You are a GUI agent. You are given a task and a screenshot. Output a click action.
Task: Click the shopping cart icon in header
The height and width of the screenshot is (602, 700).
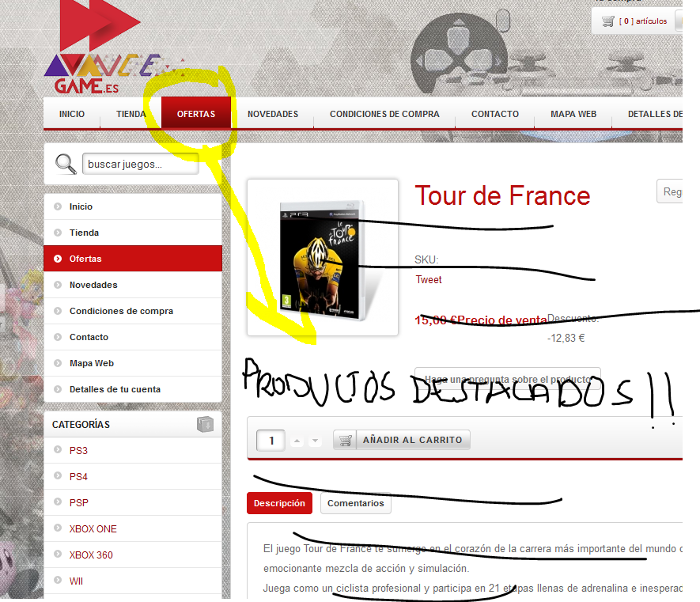608,21
